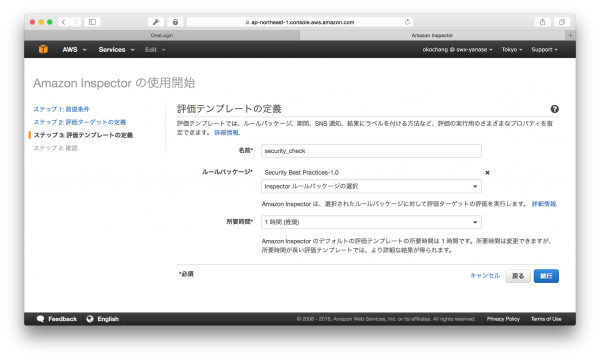Select ステップ 4: 確認 step
Viewport: 600px width, 360px height.
point(55,148)
